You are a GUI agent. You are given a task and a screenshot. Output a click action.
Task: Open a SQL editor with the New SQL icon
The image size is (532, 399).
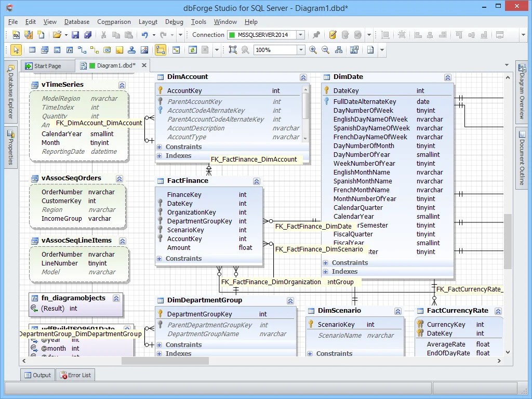[x=15, y=35]
